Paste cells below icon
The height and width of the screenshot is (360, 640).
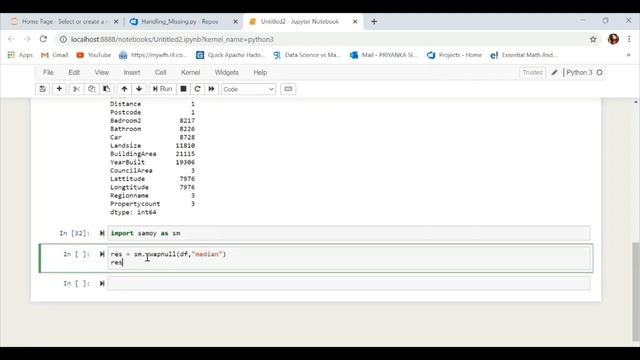107,89
